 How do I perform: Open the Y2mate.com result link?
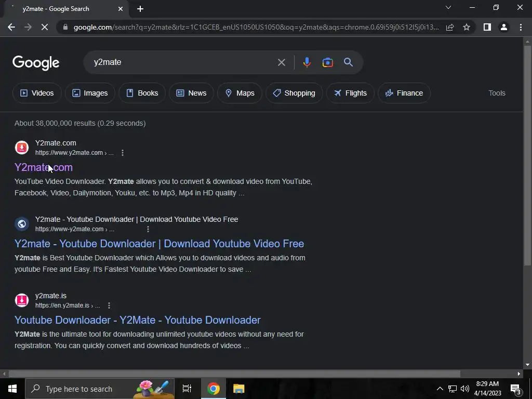(44, 167)
